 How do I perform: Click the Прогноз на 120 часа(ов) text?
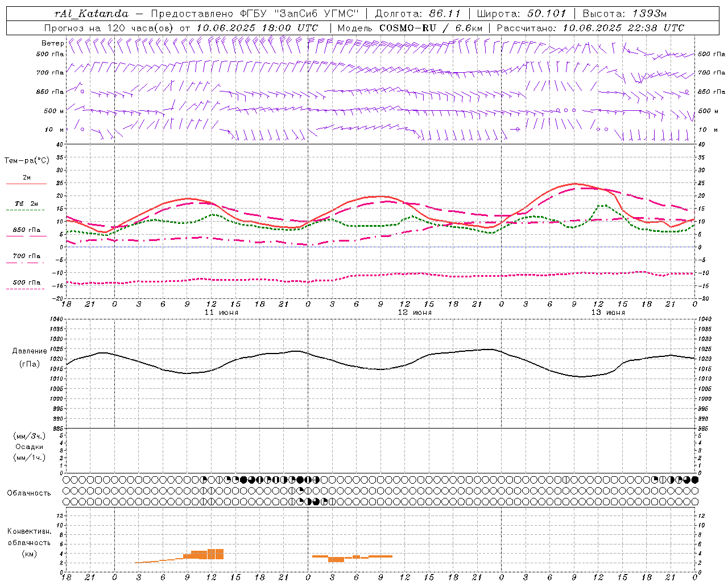[110, 28]
